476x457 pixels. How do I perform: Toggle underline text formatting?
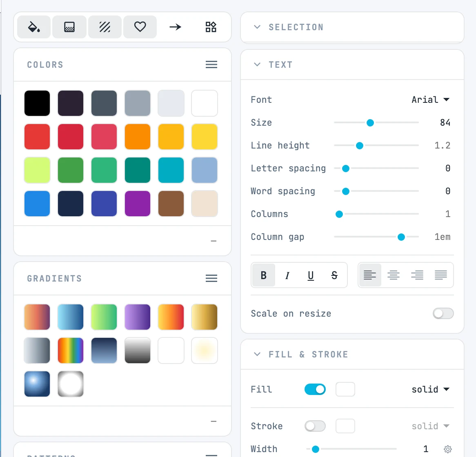(311, 275)
